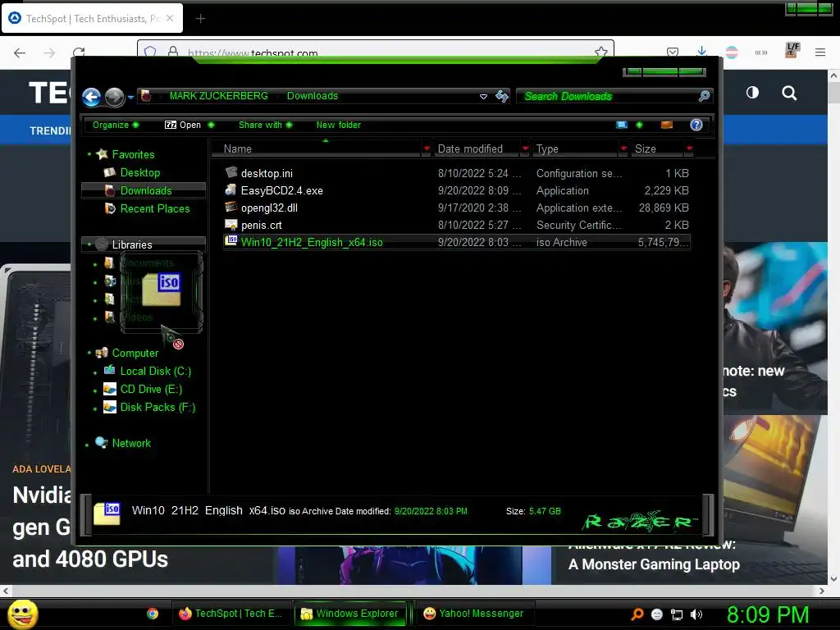Viewport: 840px width, 630px height.
Task: Click the preview pane icon
Action: [666, 125]
